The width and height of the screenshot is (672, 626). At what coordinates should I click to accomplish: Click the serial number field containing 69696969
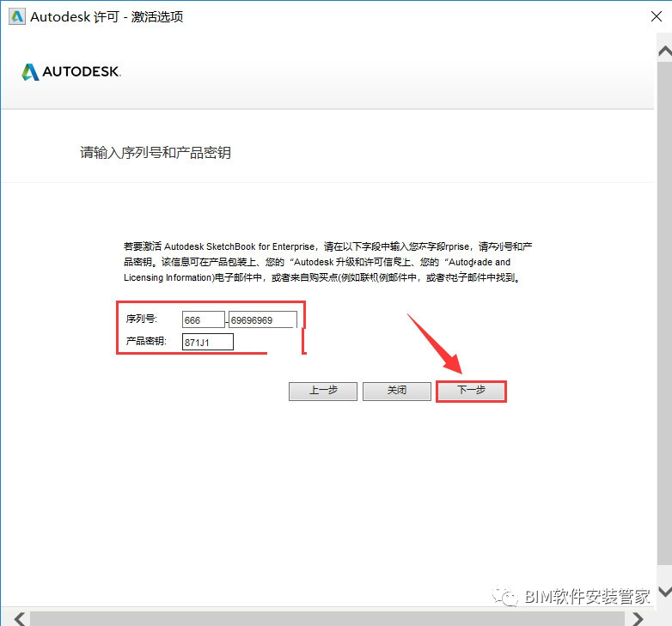click(263, 319)
